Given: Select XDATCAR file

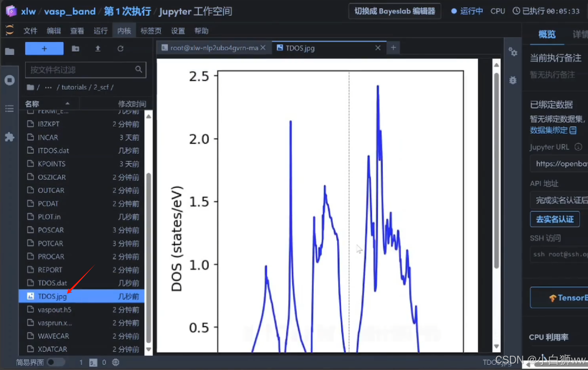Looking at the screenshot, I should tap(82, 349).
